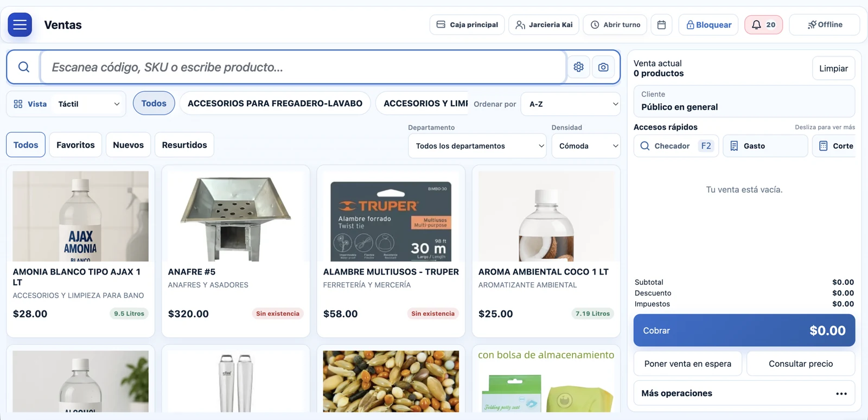Open scanner settings gear icon
Viewport: 868px width, 420px height.
(579, 67)
